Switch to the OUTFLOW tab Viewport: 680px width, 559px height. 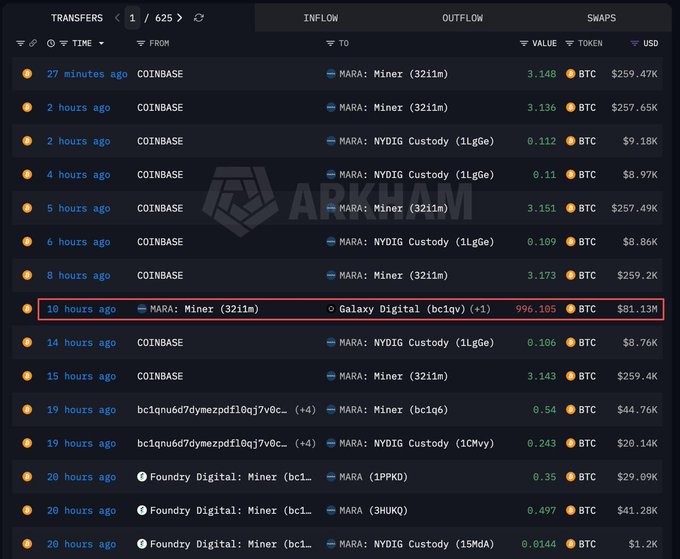pos(462,18)
